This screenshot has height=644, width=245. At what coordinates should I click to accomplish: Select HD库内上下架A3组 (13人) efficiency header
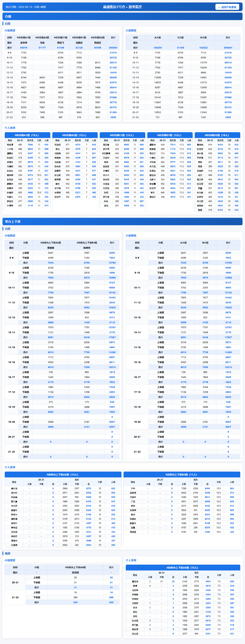point(183,568)
